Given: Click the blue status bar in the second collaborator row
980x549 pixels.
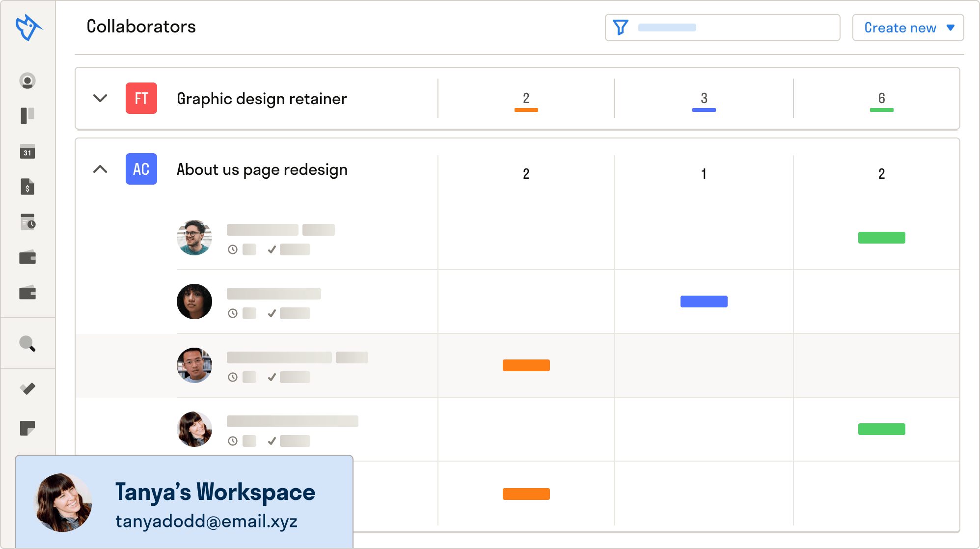Looking at the screenshot, I should pos(704,302).
